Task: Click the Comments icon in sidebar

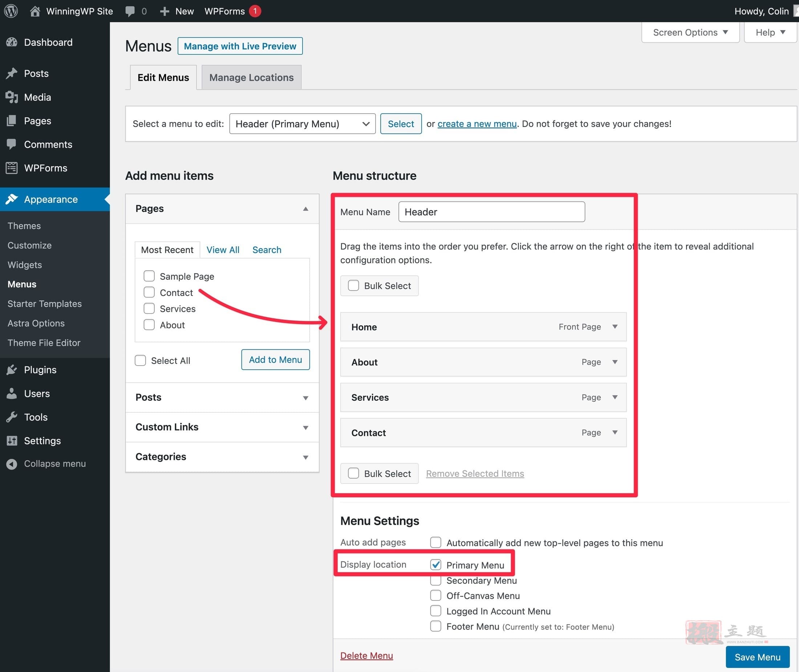Action: [12, 144]
